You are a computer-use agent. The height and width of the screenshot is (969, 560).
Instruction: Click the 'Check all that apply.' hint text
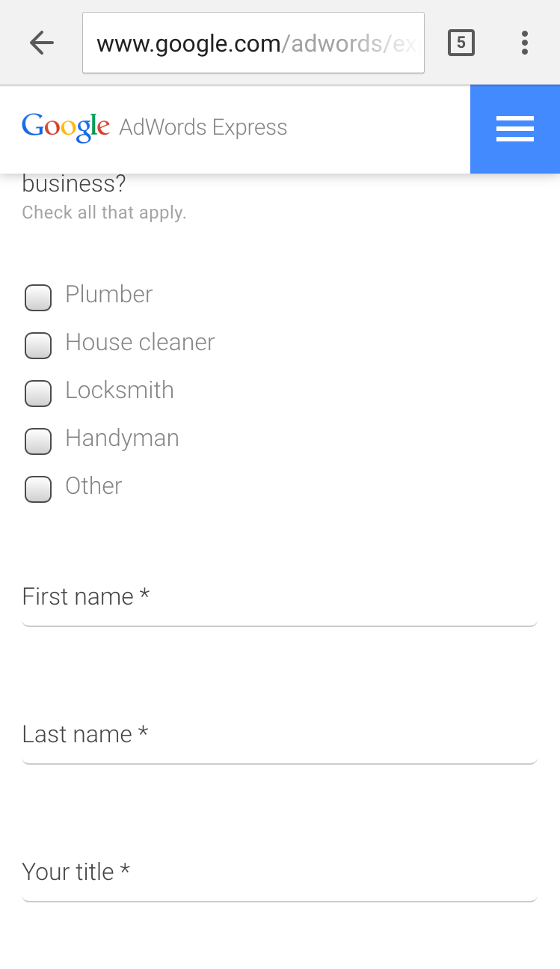coord(104,213)
